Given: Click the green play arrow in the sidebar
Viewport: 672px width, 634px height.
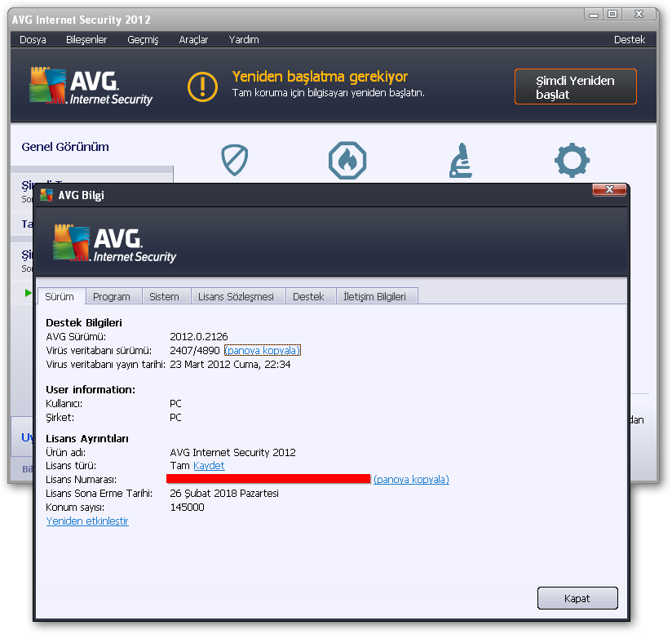Looking at the screenshot, I should pos(29,293).
